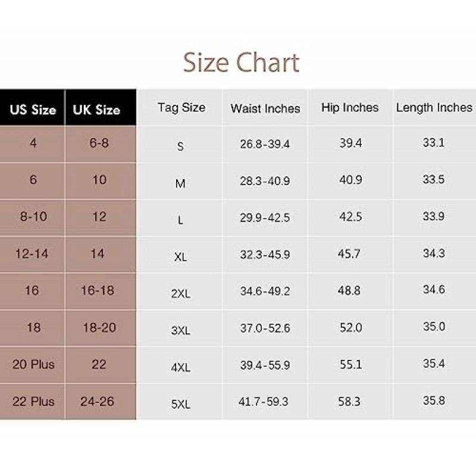476x476 pixels.
Task: Select waist value 34.6-49.2
Action: click(x=265, y=292)
